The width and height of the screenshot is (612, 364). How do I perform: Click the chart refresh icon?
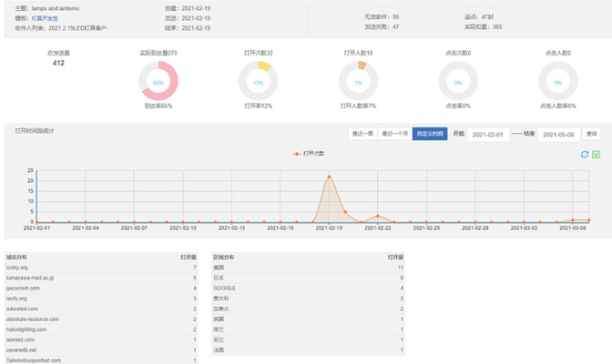pyautogui.click(x=585, y=154)
